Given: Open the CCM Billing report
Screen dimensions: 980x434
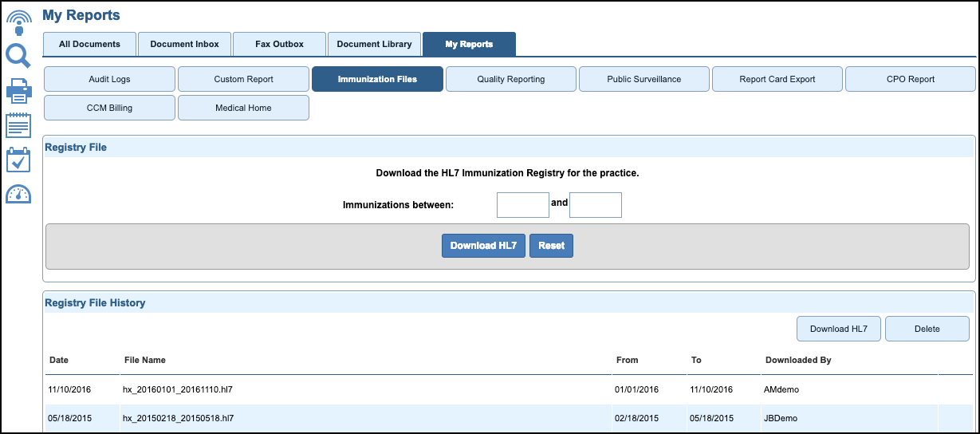Looking at the screenshot, I should pyautogui.click(x=109, y=108).
